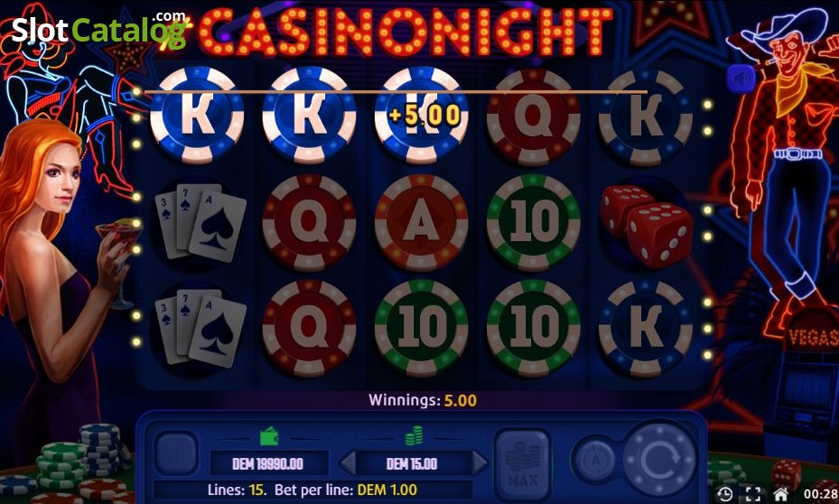Click the spade cards symbol in middle row
The image size is (839, 504).
tap(200, 222)
